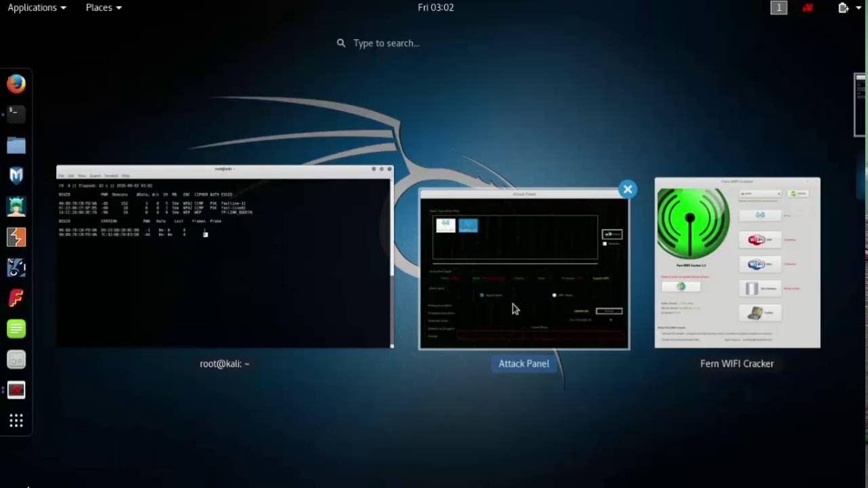
Task: Open the Applications menu
Action: [37, 7]
